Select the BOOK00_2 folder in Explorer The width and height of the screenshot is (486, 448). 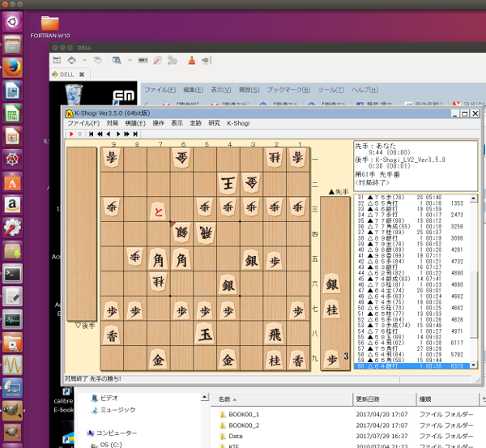coord(239,425)
